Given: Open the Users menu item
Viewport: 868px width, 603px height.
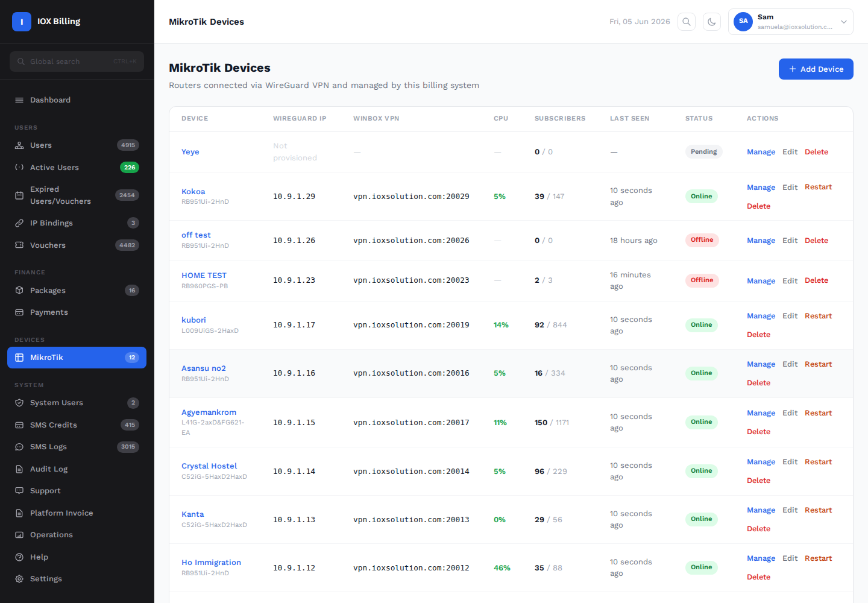Looking at the screenshot, I should (x=77, y=145).
